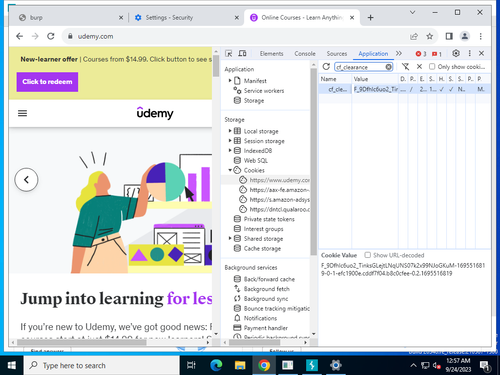Close the Online Courses tab
Image resolution: width=500 pixels, height=375 pixels.
pyautogui.click(x=352, y=18)
